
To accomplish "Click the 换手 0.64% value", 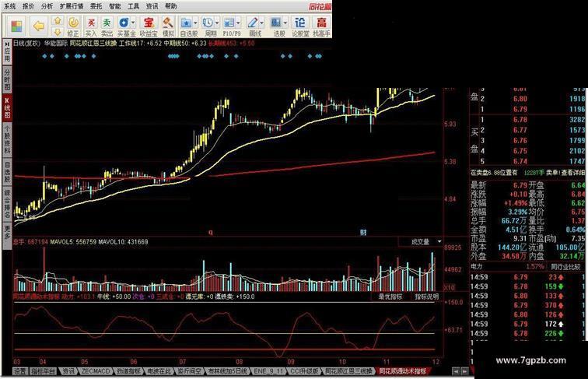I will [575, 230].
